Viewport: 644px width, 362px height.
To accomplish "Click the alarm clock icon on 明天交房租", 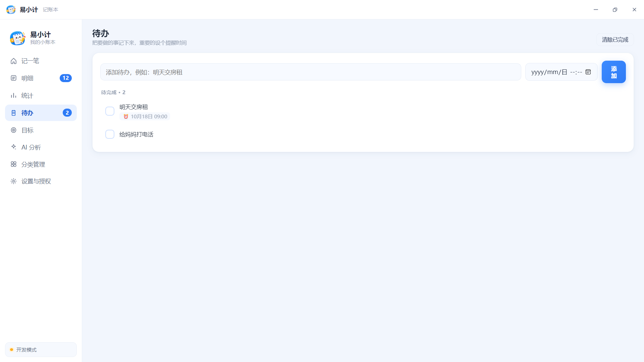I will [126, 117].
